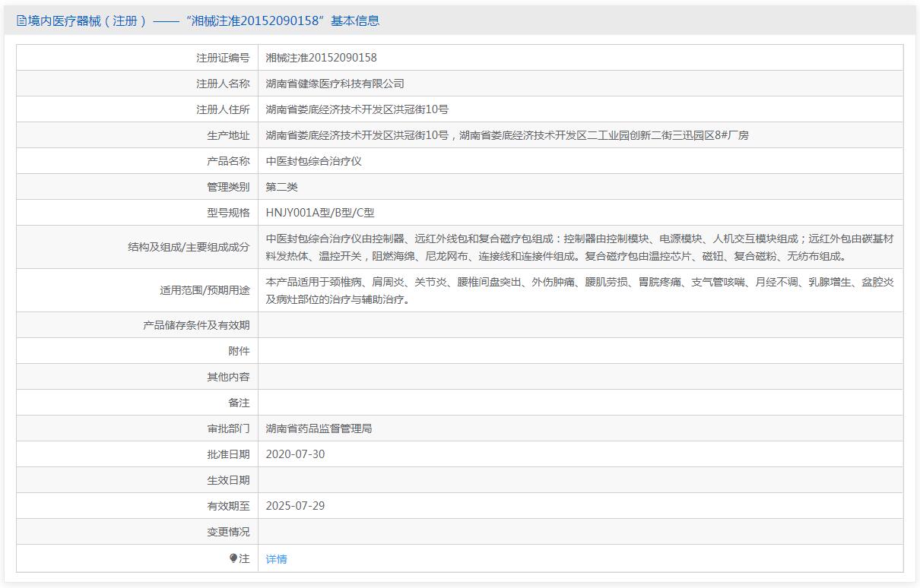Viewport: 920px width, 588px height.
Task: Click the empty 产品储存条件及有效期 cell
Action: [x=579, y=325]
